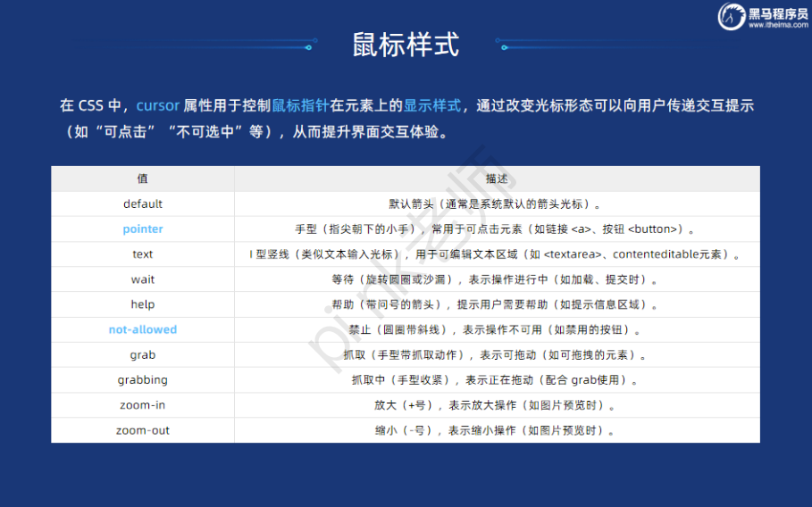Viewport: 812px width, 507px height.
Task: Select the grabbing value cell
Action: click(142, 379)
